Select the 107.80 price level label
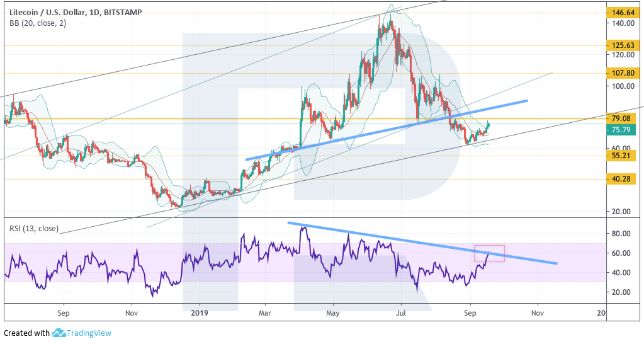Screen dimensions: 644x344 (x=622, y=73)
